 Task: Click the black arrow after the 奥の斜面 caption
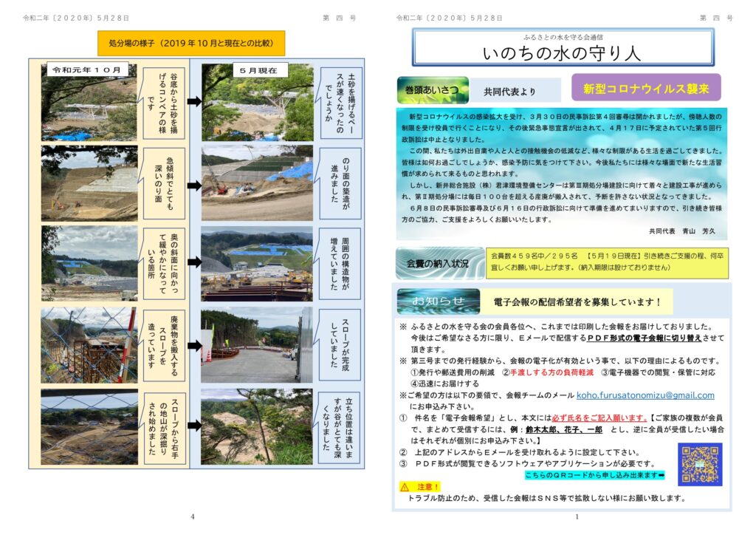(194, 262)
